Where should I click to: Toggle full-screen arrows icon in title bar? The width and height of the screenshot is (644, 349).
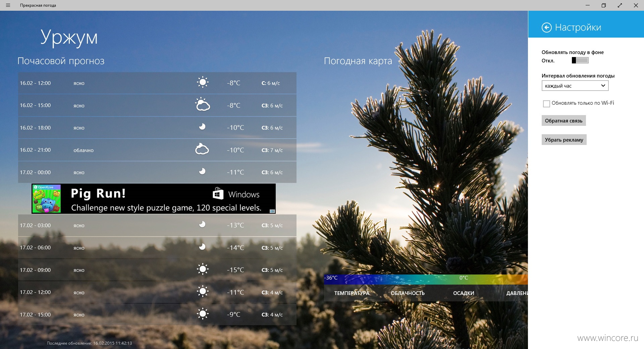[620, 5]
